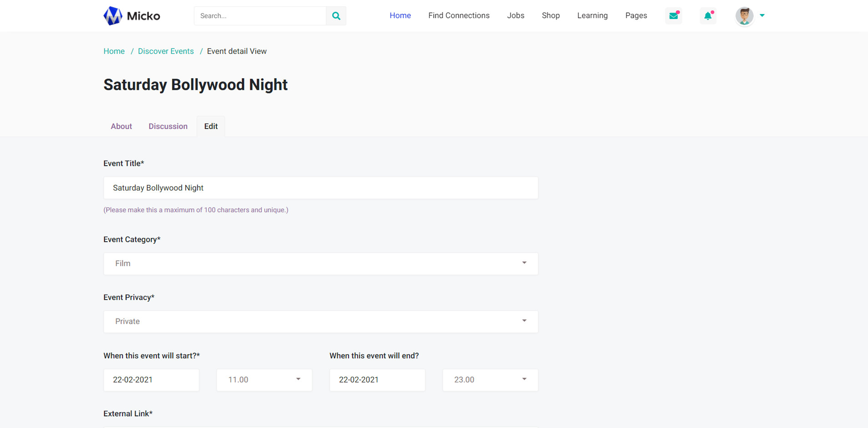The height and width of the screenshot is (428, 868).
Task: Open the messages envelope icon
Action: [673, 16]
